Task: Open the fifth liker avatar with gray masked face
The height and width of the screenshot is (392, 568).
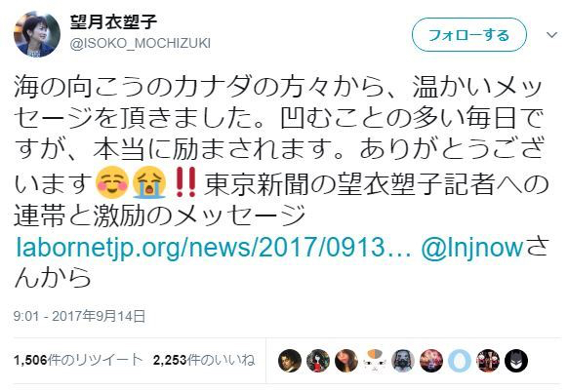Action: (403, 361)
